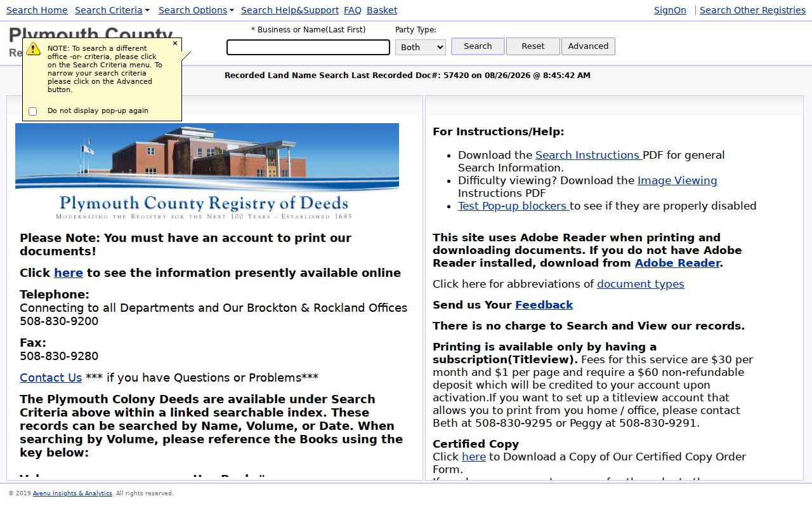The image size is (812, 508).
Task: Go to Search Home
Action: point(37,10)
